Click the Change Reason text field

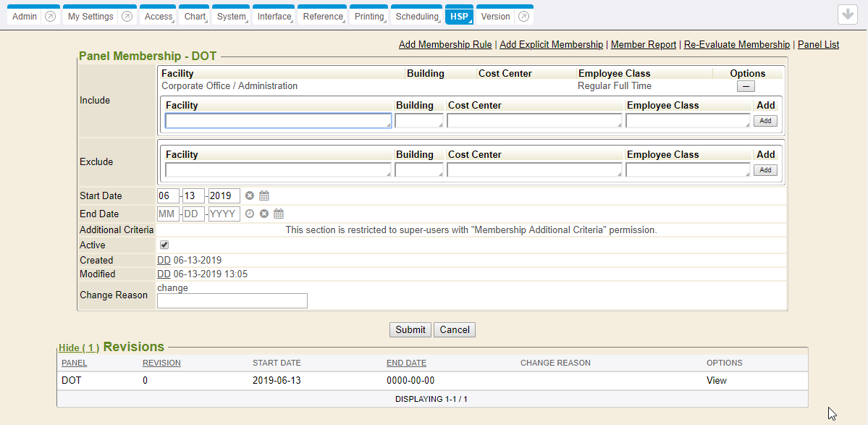[x=232, y=301]
